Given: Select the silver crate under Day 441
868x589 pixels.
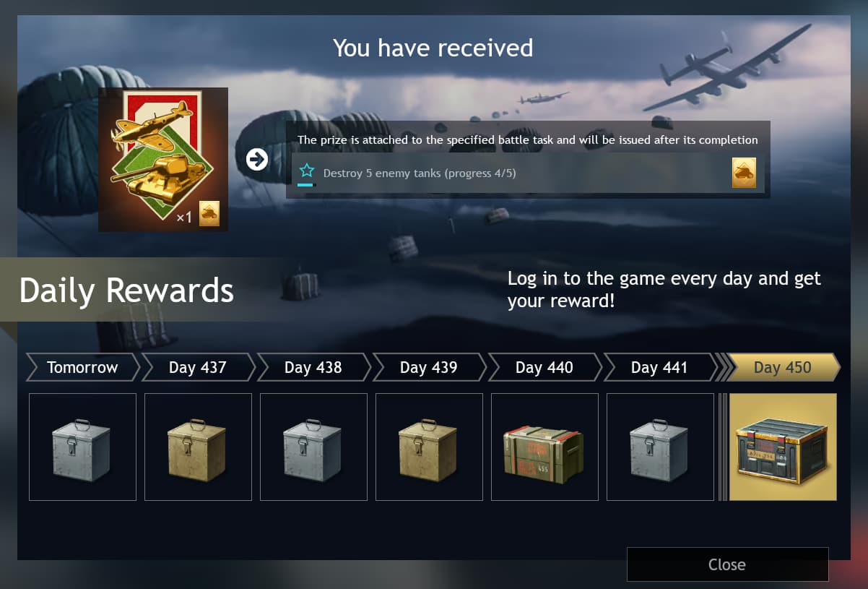Looking at the screenshot, I should (x=660, y=447).
